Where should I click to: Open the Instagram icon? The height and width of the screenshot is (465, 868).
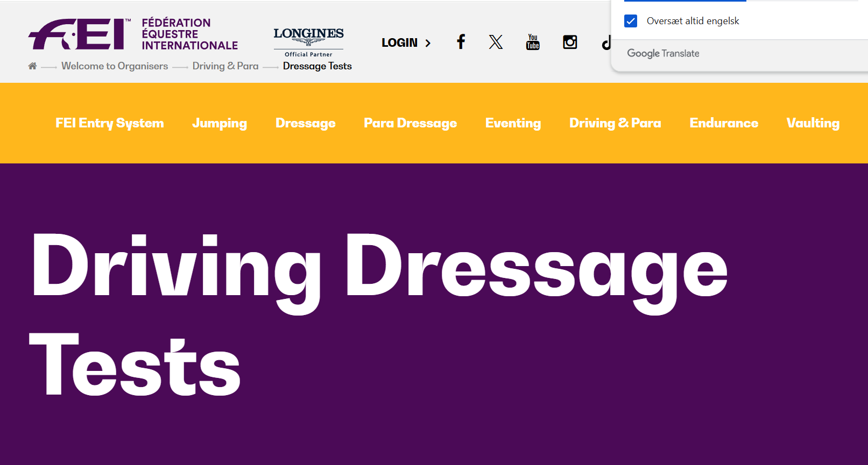pos(570,42)
